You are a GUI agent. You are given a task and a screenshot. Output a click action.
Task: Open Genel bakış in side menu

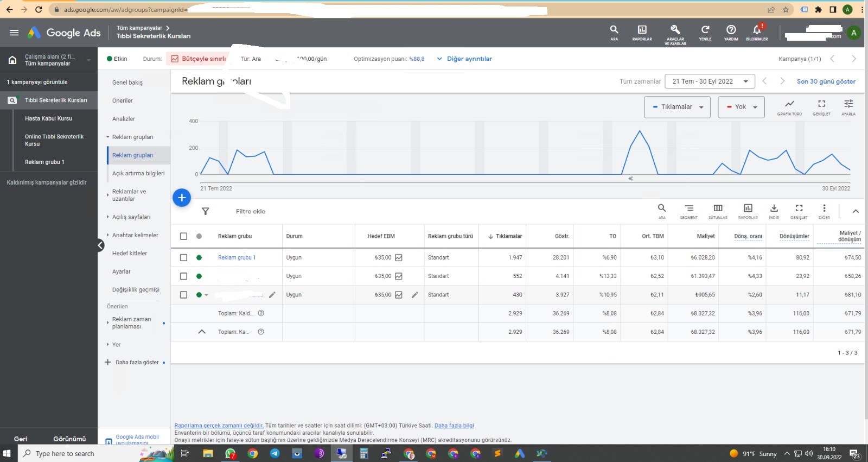[x=127, y=83]
